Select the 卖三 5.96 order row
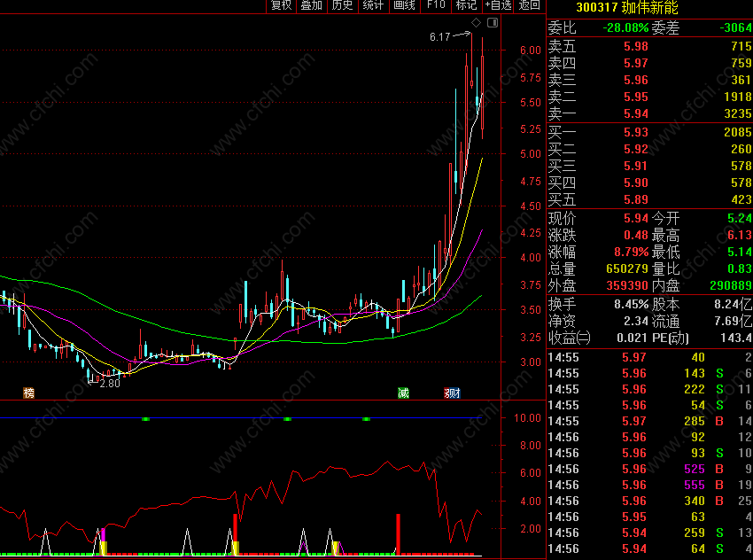753x560 pixels. [x=649, y=81]
